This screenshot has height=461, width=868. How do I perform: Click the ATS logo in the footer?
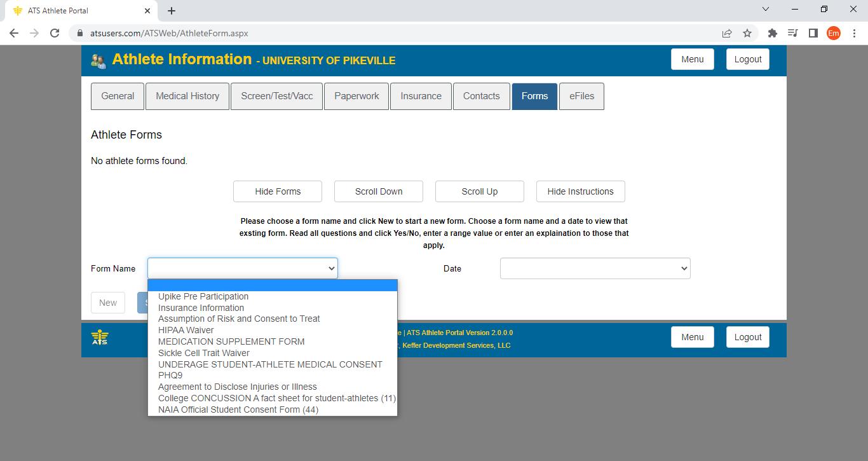click(100, 338)
